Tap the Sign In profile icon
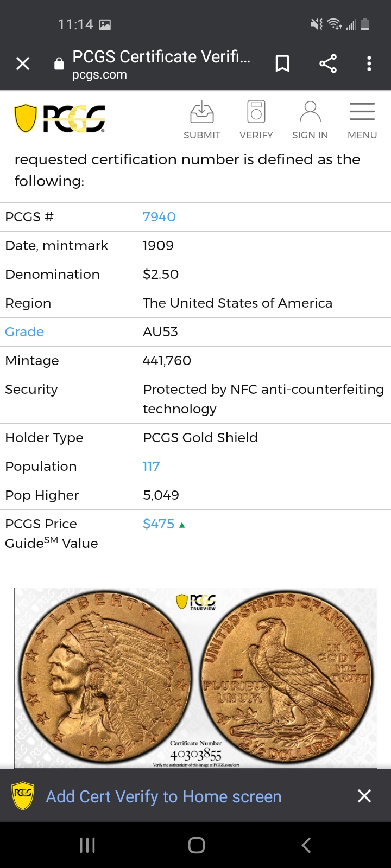The width and height of the screenshot is (391, 868). pos(310,120)
